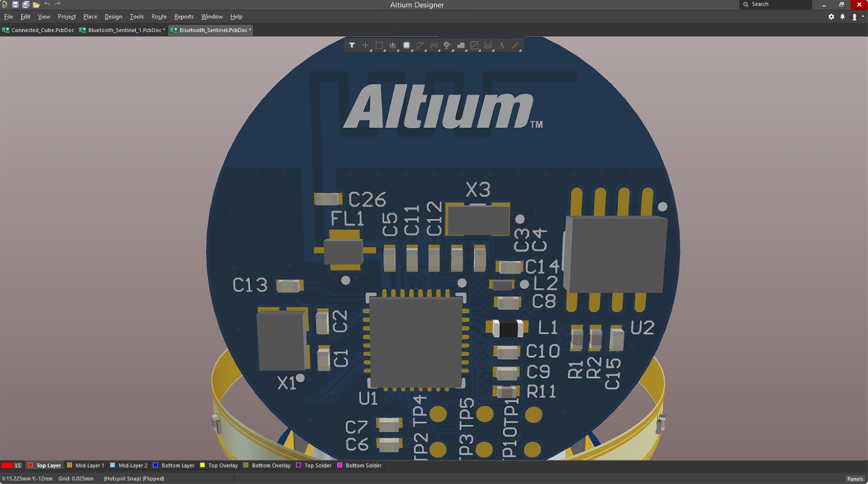This screenshot has width=868, height=484.
Task: Switch to Bluetooth_Sentinel_1.PcbDoc tab
Action: [x=122, y=30]
